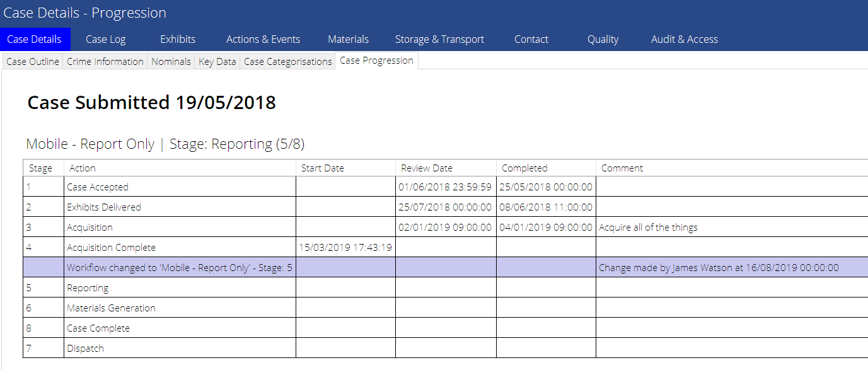
Task: Go to the Materials tab
Action: click(348, 39)
